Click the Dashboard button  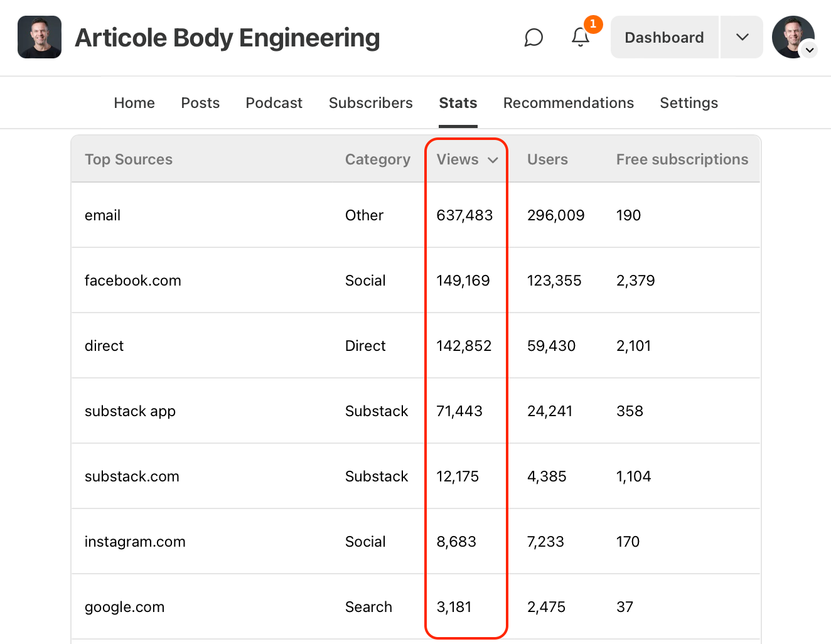(664, 37)
